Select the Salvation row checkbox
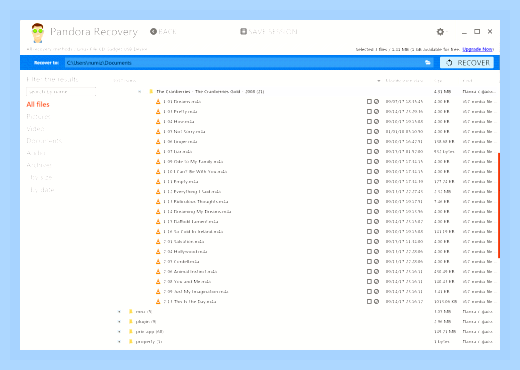The height and width of the screenshot is (370, 520). 369,242
